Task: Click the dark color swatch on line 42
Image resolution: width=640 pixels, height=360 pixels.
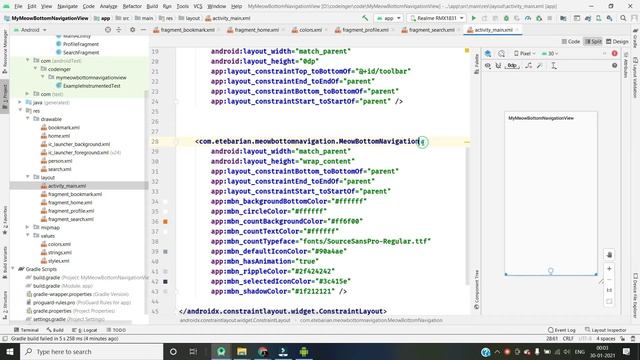Action: pyautogui.click(x=165, y=282)
